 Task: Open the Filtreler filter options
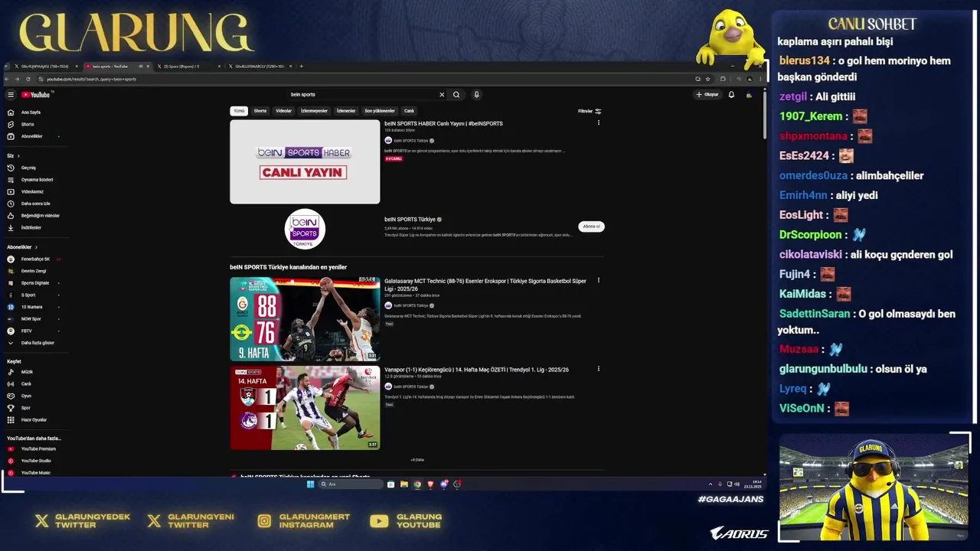click(590, 111)
